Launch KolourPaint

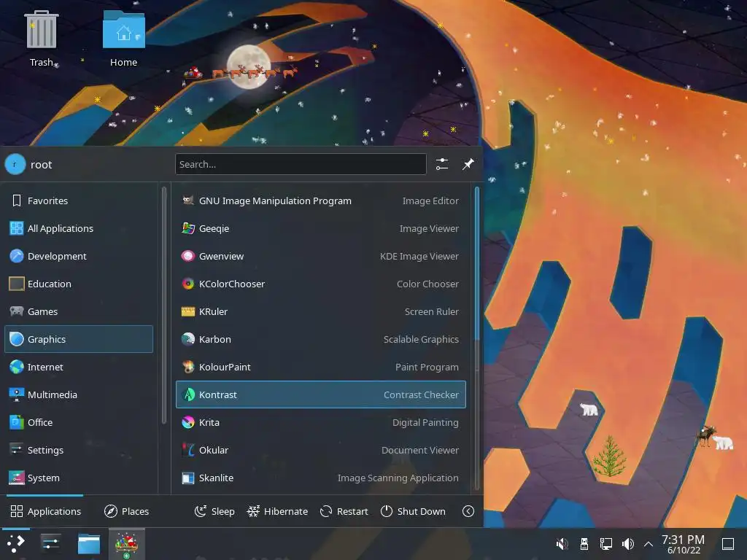click(x=321, y=367)
